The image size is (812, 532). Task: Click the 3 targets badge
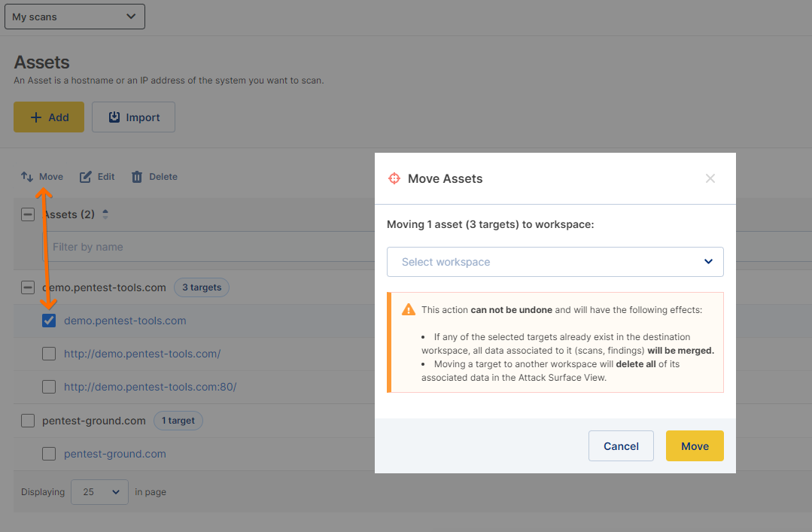tap(202, 287)
